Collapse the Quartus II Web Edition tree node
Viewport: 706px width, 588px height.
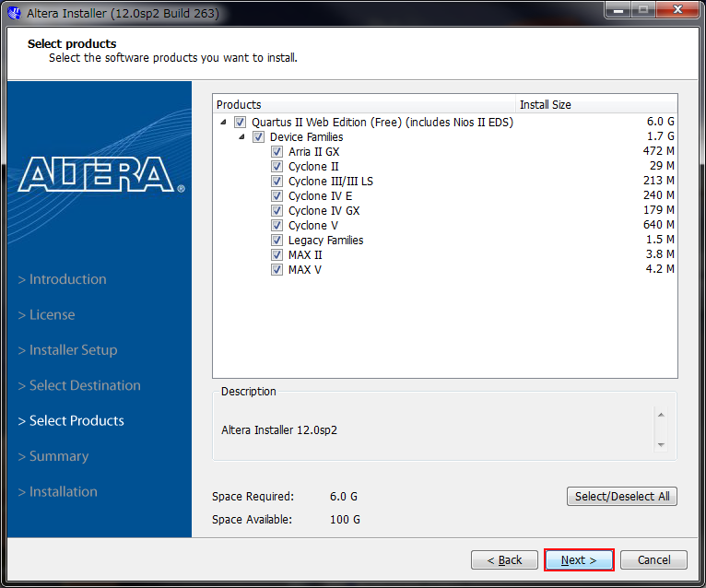223,122
